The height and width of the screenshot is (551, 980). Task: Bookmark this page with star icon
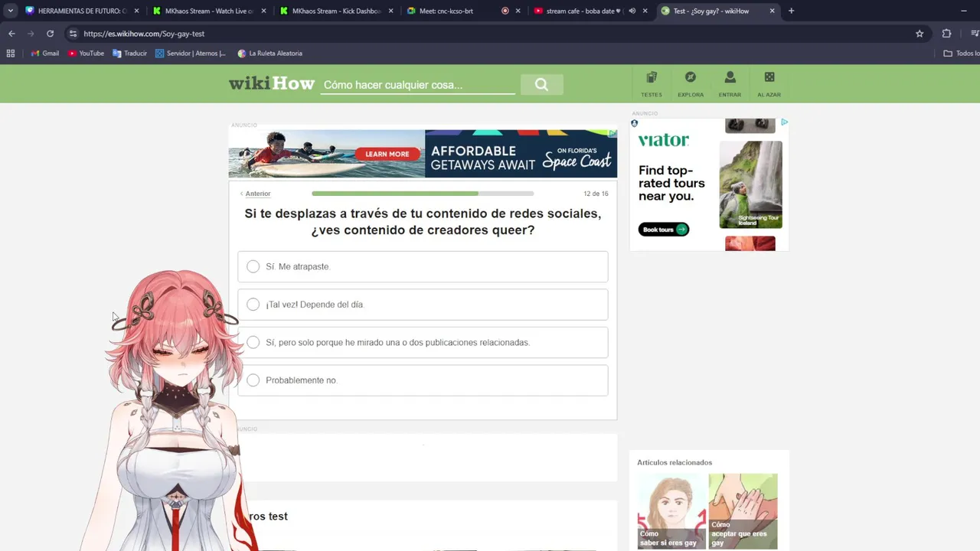[x=920, y=34]
